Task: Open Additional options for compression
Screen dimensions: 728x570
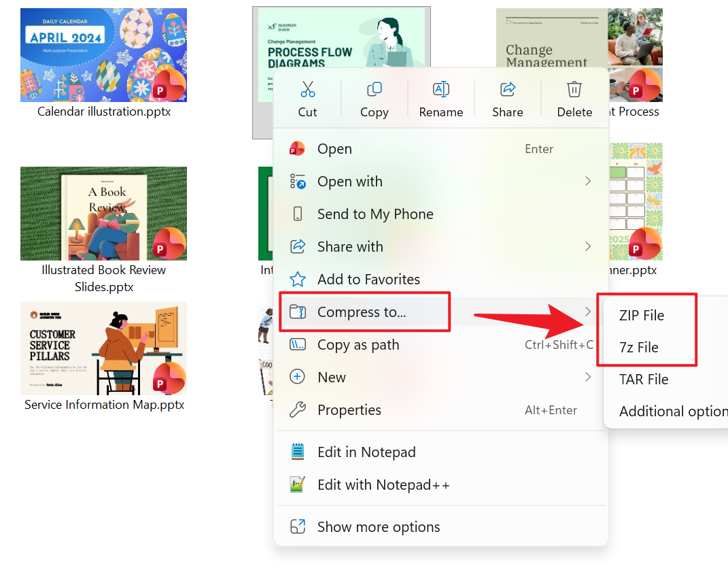Action: (x=673, y=411)
